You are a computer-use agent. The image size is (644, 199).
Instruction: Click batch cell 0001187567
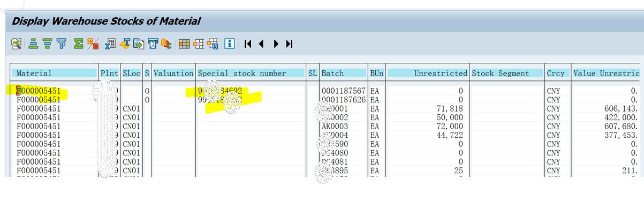(344, 91)
